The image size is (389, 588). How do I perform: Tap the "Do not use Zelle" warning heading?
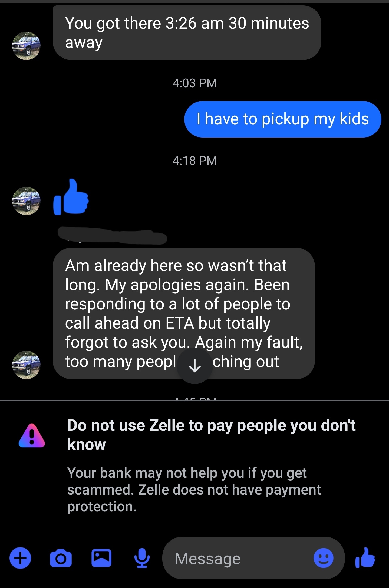click(211, 435)
